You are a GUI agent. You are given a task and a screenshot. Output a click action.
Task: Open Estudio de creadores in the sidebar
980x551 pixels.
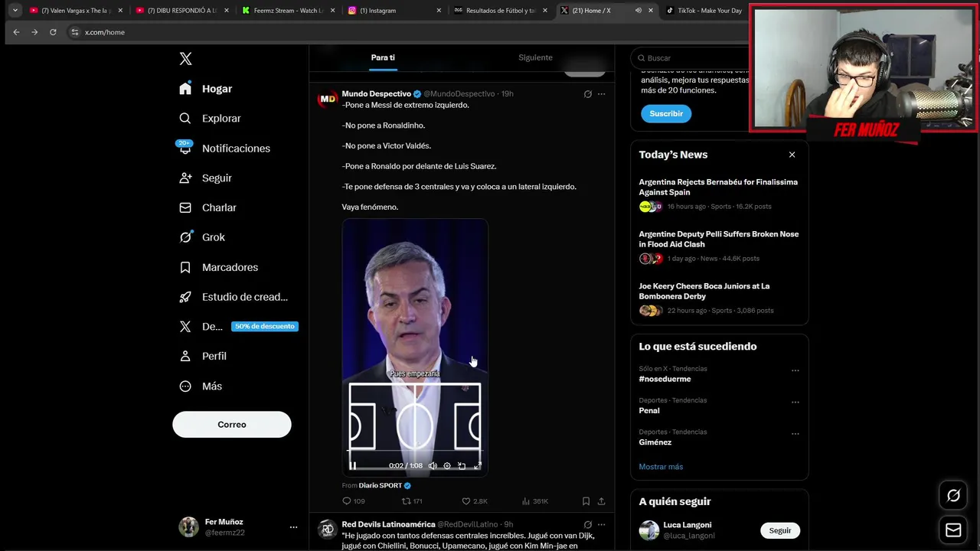pos(234,297)
